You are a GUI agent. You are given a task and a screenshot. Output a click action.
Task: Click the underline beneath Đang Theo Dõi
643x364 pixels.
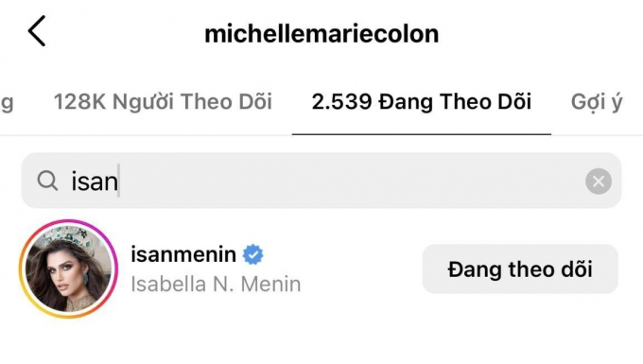422,134
